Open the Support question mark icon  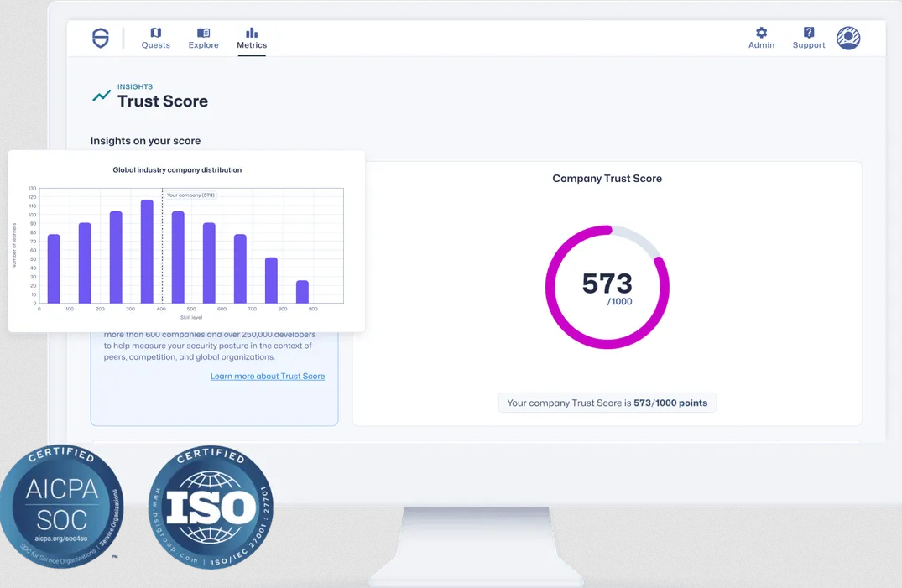coord(809,32)
